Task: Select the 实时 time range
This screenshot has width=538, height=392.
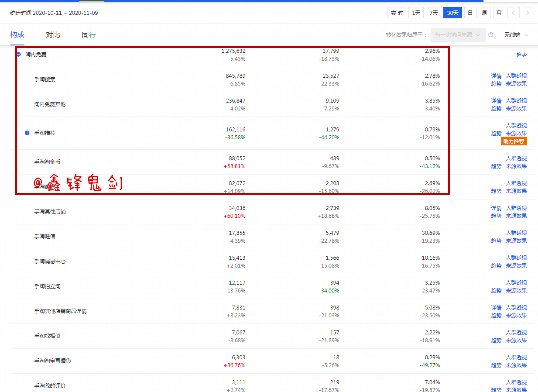Action: (397, 13)
